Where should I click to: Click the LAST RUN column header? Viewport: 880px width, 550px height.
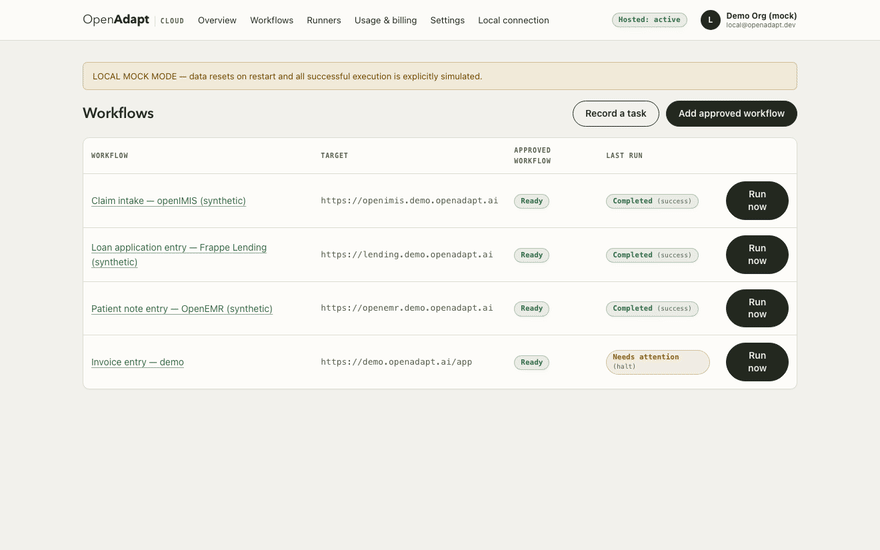(624, 155)
